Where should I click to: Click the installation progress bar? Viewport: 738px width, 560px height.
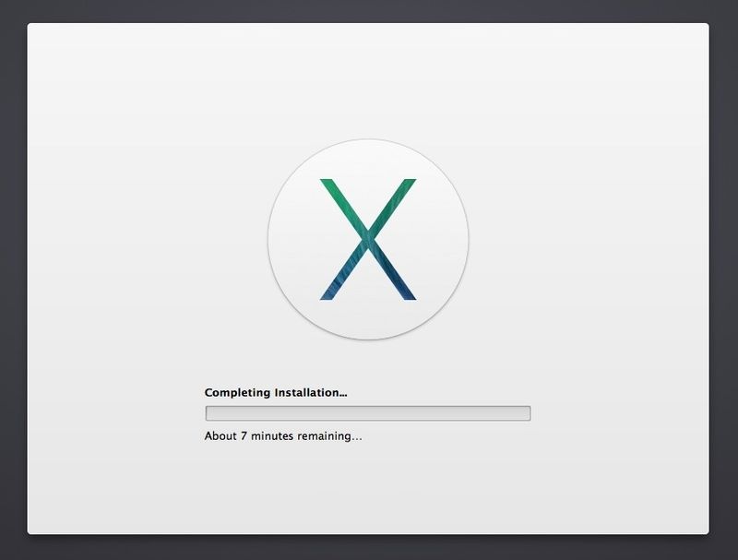[368, 413]
